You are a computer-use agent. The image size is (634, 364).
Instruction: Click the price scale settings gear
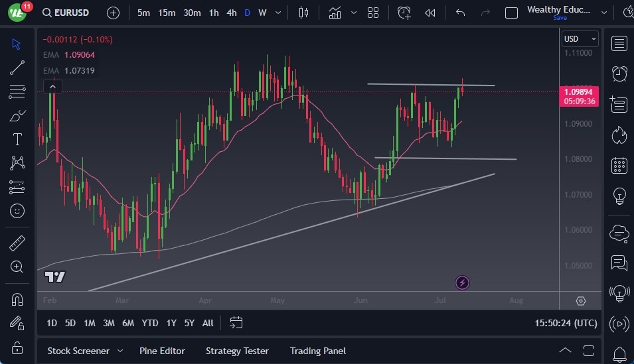click(581, 301)
